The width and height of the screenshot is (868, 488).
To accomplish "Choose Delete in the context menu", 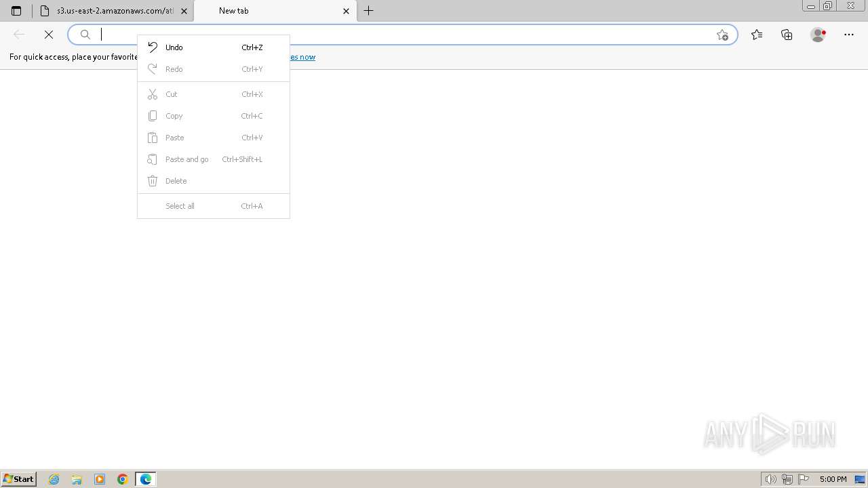I will pos(214,181).
